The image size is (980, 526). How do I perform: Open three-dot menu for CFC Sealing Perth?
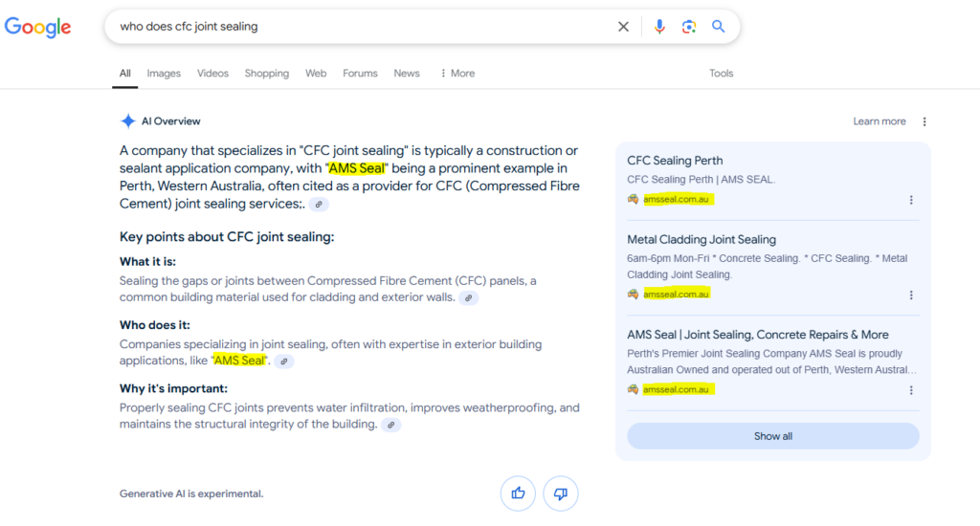click(x=911, y=200)
